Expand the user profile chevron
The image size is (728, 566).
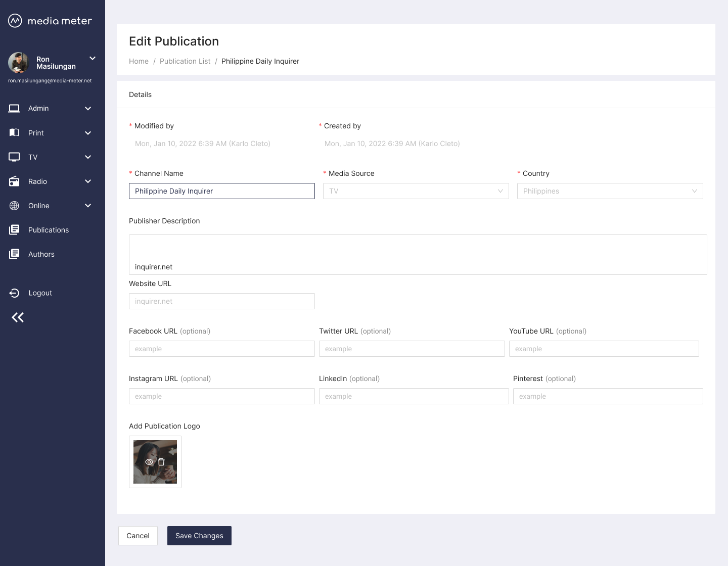click(93, 58)
